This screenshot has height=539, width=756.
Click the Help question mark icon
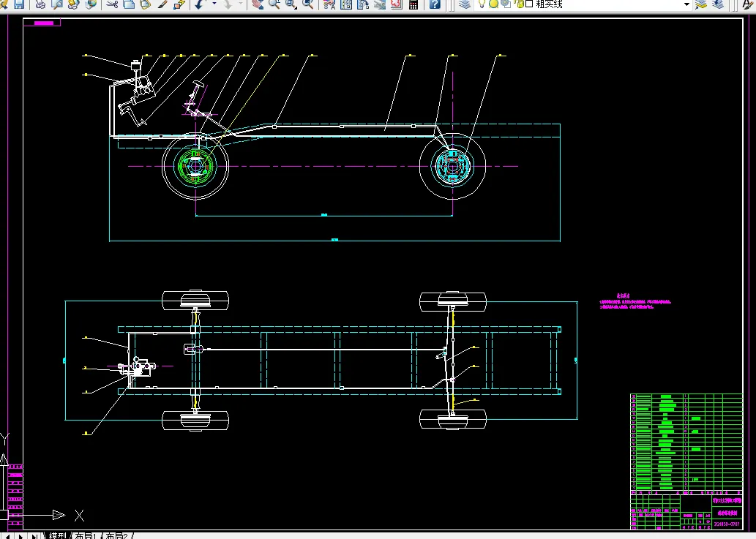pyautogui.click(x=435, y=4)
